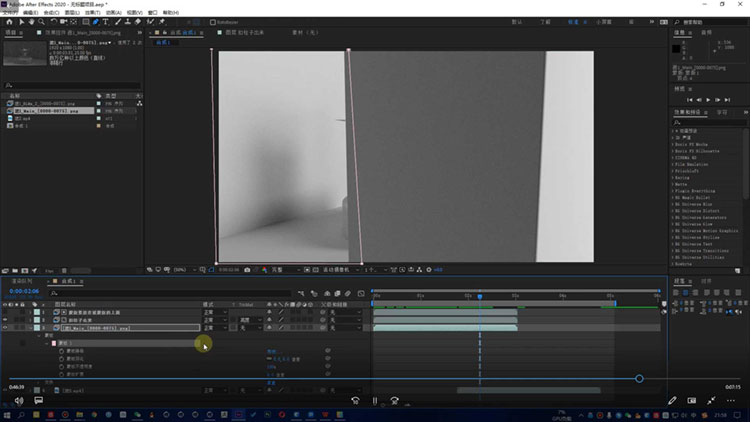Click the current timecode 0:00:02:06

24,292
